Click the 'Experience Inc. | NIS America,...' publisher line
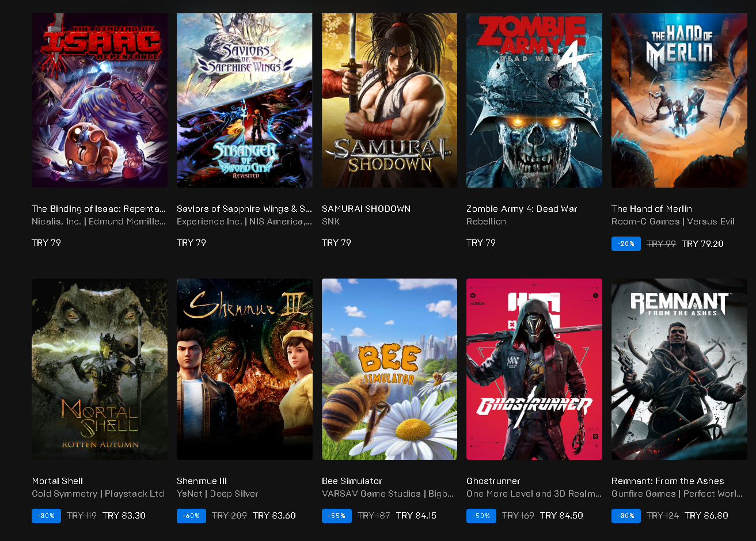The width and height of the screenshot is (756, 541). [x=244, y=222]
